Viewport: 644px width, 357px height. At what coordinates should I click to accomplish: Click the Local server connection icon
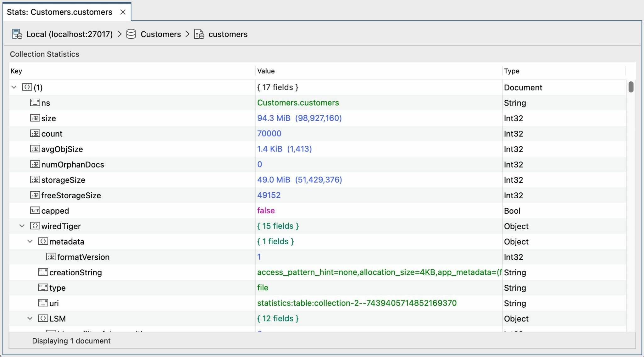[17, 34]
